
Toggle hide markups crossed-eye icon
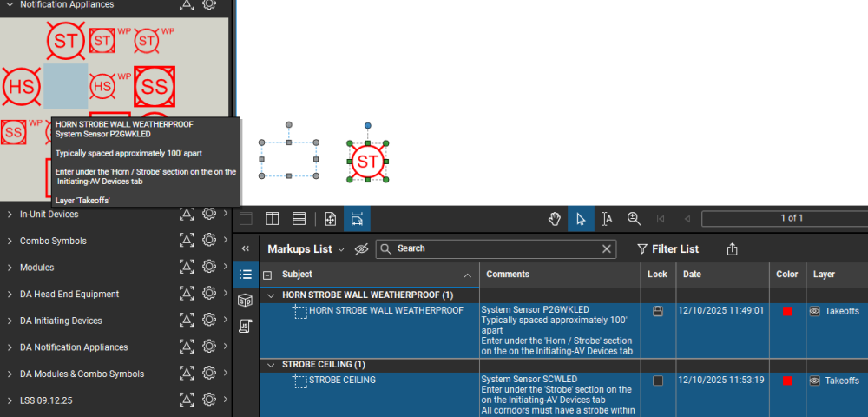tap(361, 249)
